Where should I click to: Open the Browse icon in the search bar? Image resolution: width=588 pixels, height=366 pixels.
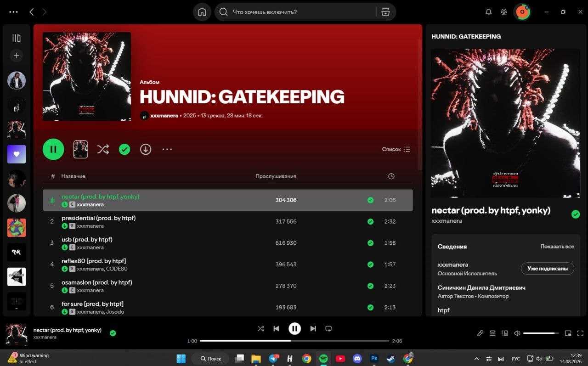385,12
